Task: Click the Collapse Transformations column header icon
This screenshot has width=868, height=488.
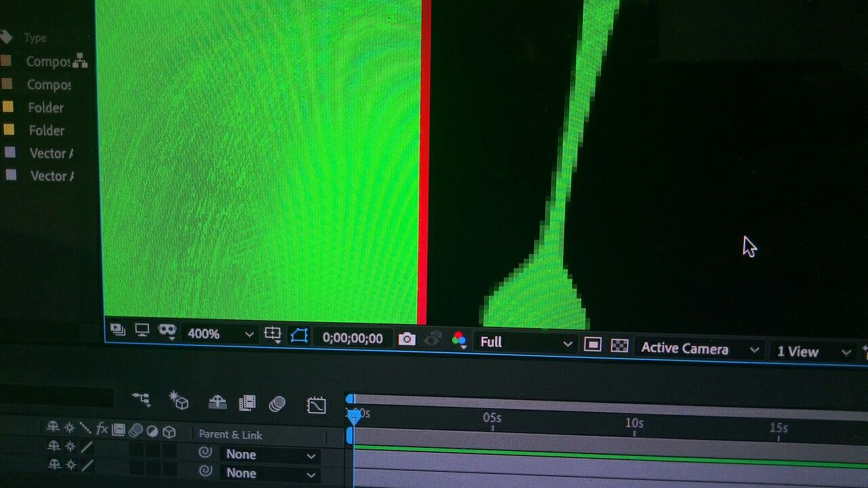Action: pos(69,428)
